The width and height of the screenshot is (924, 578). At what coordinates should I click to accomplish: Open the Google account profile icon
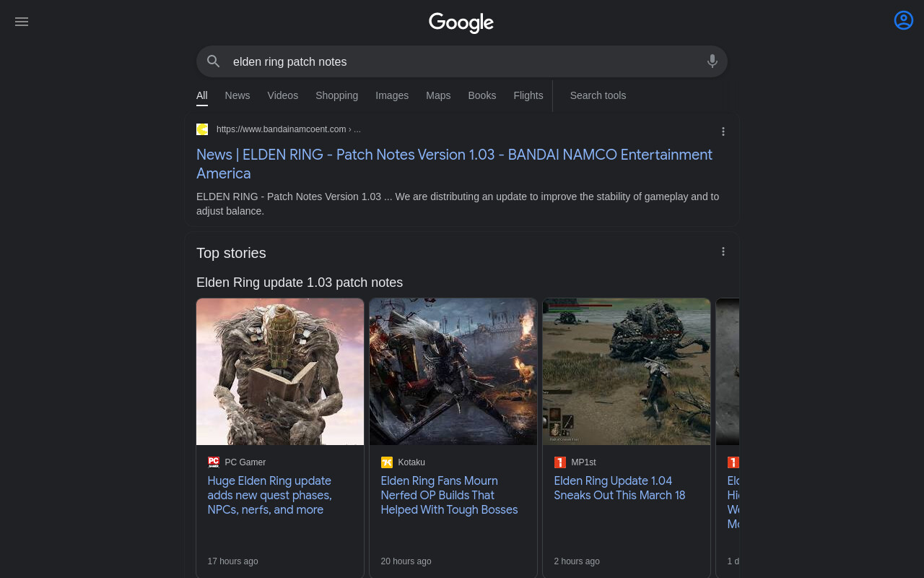click(904, 20)
